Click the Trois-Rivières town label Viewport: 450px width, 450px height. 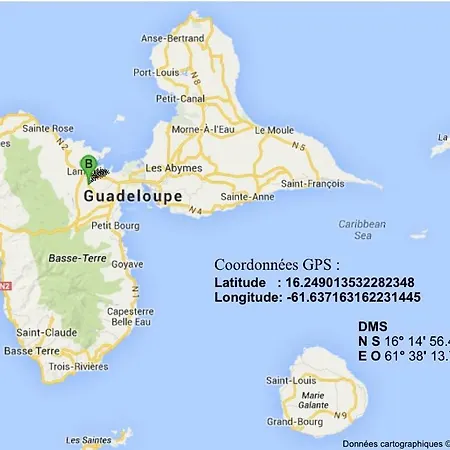point(79,367)
